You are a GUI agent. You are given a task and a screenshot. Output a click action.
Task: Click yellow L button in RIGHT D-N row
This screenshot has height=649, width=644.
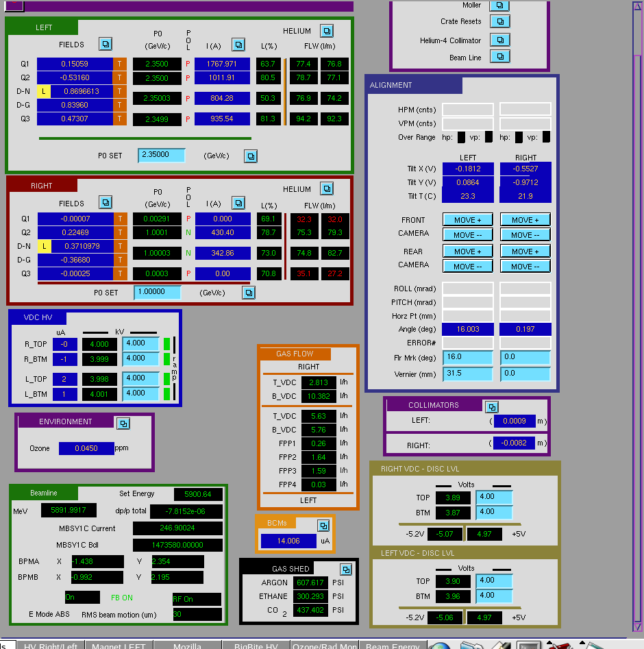(x=45, y=246)
